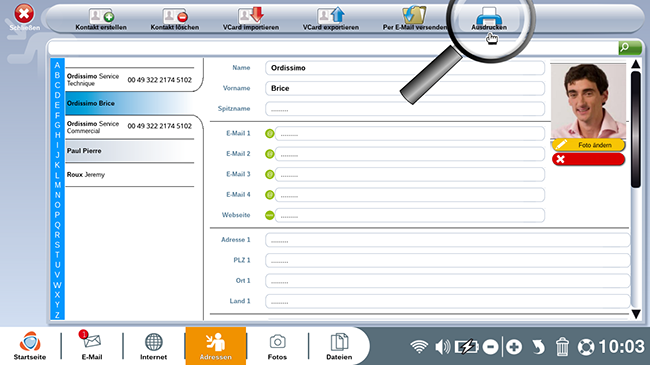The height and width of the screenshot is (365, 650).
Task: Open VCard importieren
Action: click(251, 16)
